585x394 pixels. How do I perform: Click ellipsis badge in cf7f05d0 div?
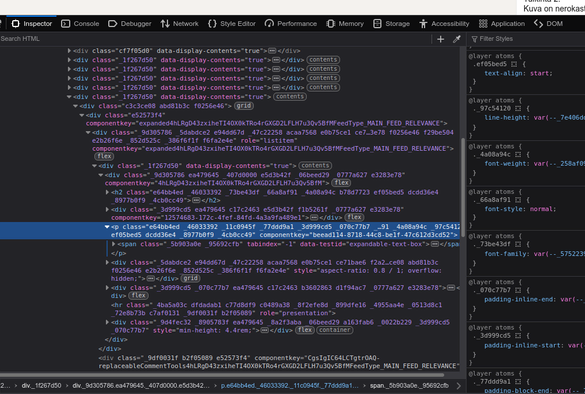(x=272, y=50)
